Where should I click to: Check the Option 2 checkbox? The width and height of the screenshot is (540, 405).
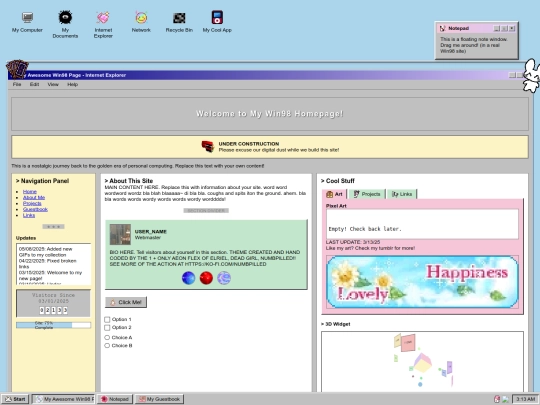click(x=107, y=327)
